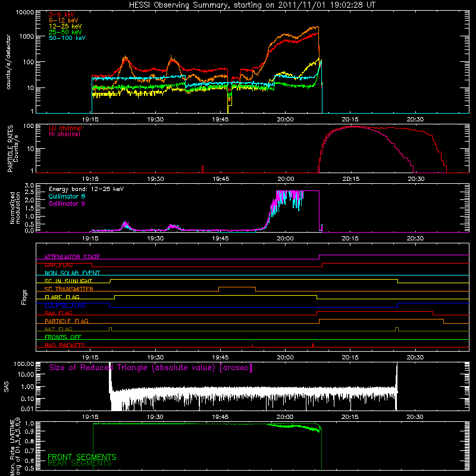Screen dimensions: 476x476
Task: Select the red '3-6 keV' legend label
Action: [62, 14]
